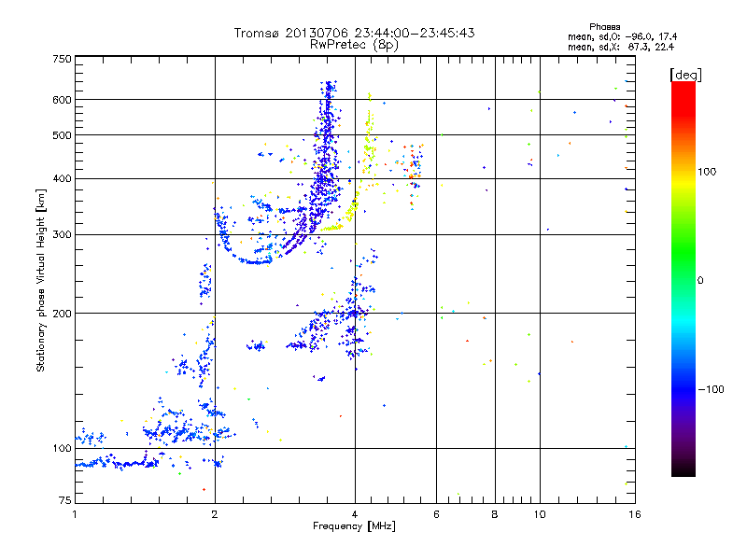Click the y-axis tick label '750'
The width and height of the screenshot is (747, 560).
coord(62,59)
